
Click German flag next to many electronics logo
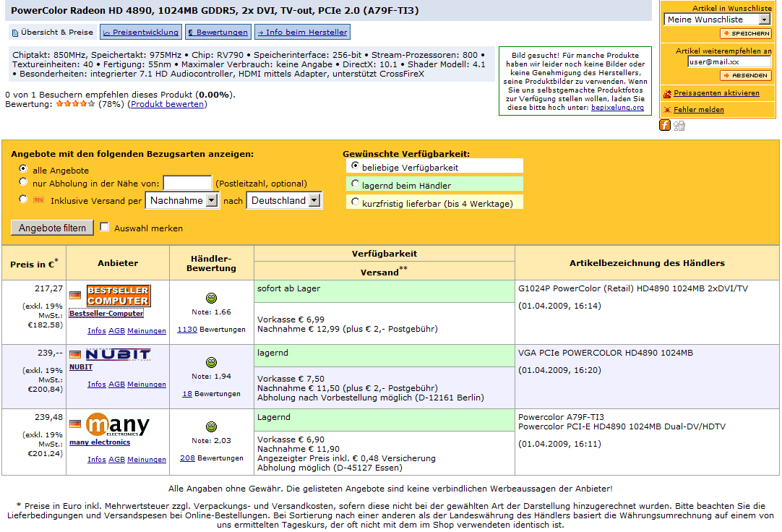(x=75, y=424)
